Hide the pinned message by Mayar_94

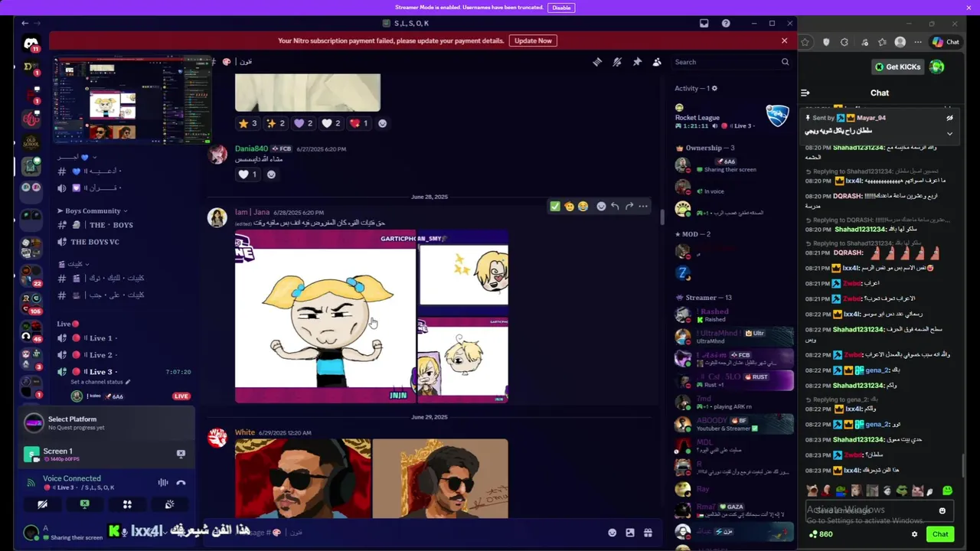coord(949,118)
